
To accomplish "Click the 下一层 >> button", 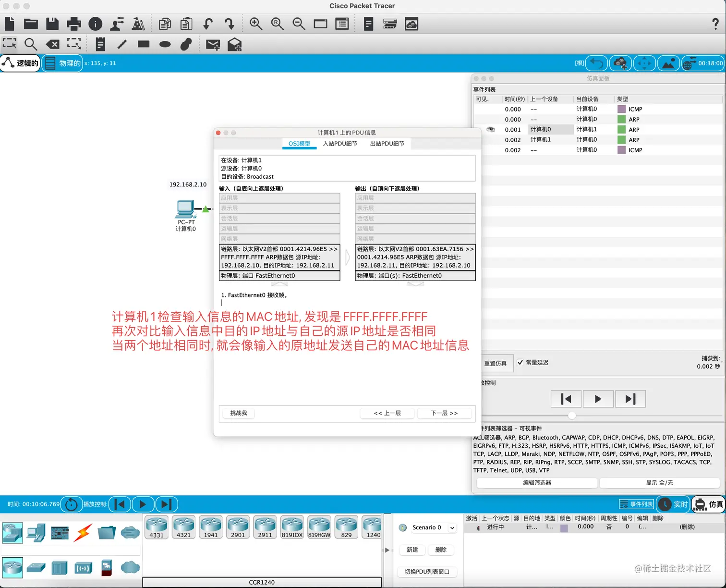I will 444,413.
